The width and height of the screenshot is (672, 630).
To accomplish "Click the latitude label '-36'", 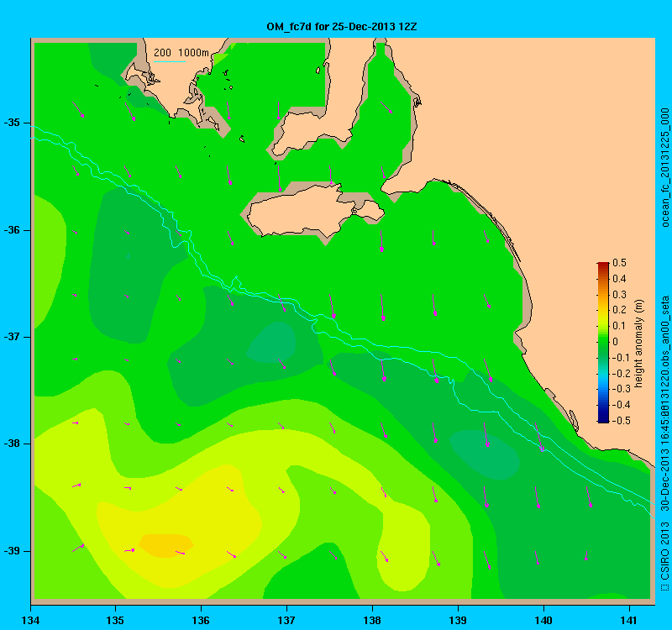I will (12, 230).
